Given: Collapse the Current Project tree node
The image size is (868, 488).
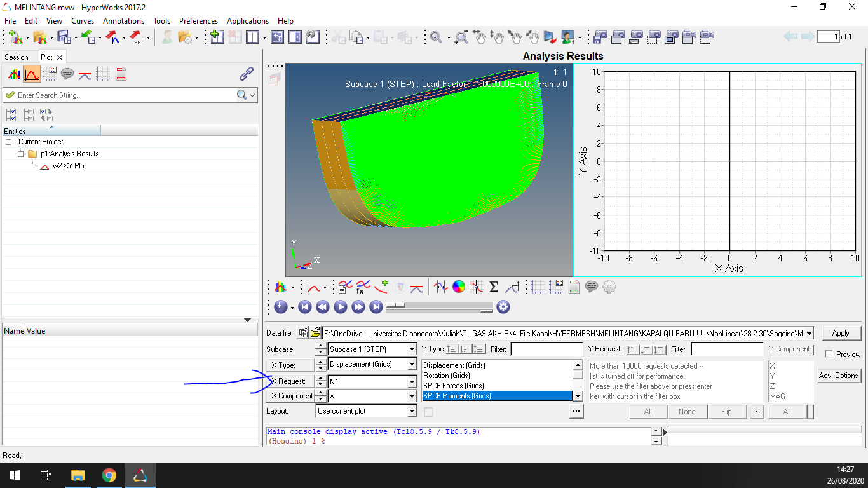Looking at the screenshot, I should coord(9,142).
